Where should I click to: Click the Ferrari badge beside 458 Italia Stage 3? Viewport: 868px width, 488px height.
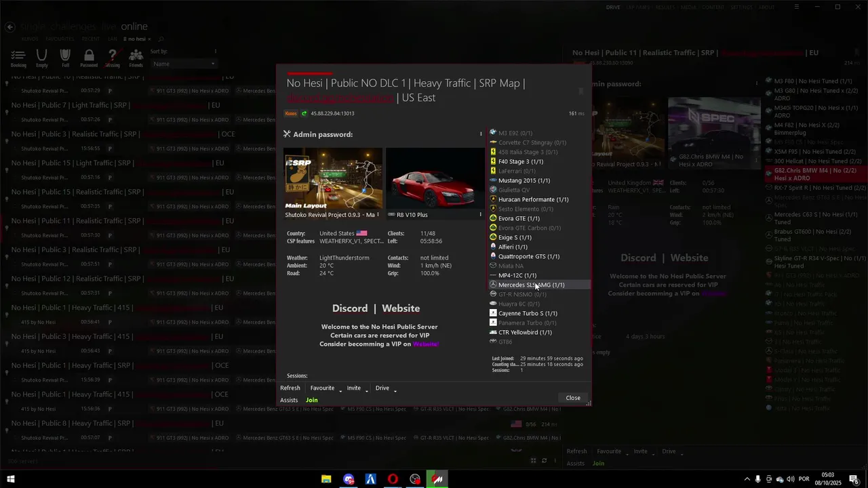tap(493, 152)
